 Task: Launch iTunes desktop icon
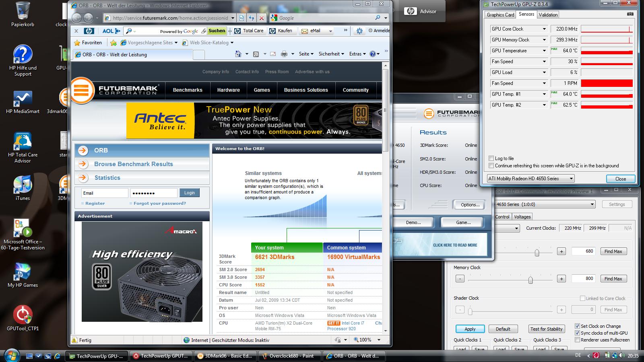tap(23, 188)
